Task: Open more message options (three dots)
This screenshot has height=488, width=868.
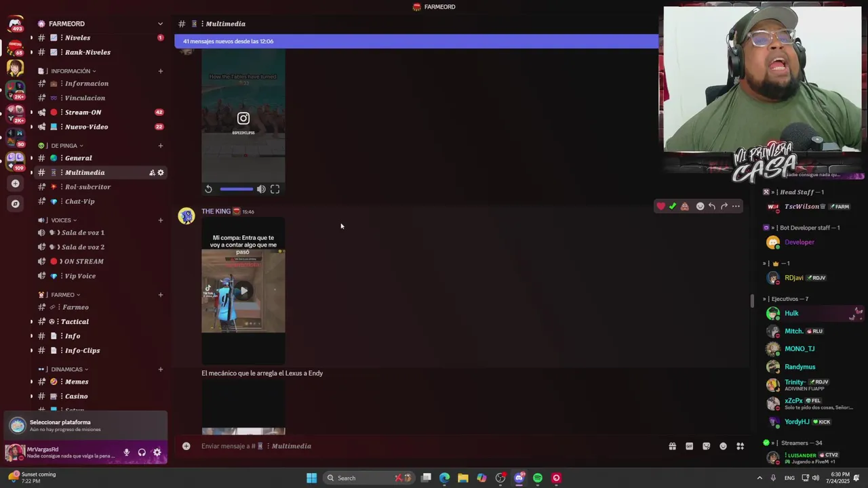Action: click(736, 206)
